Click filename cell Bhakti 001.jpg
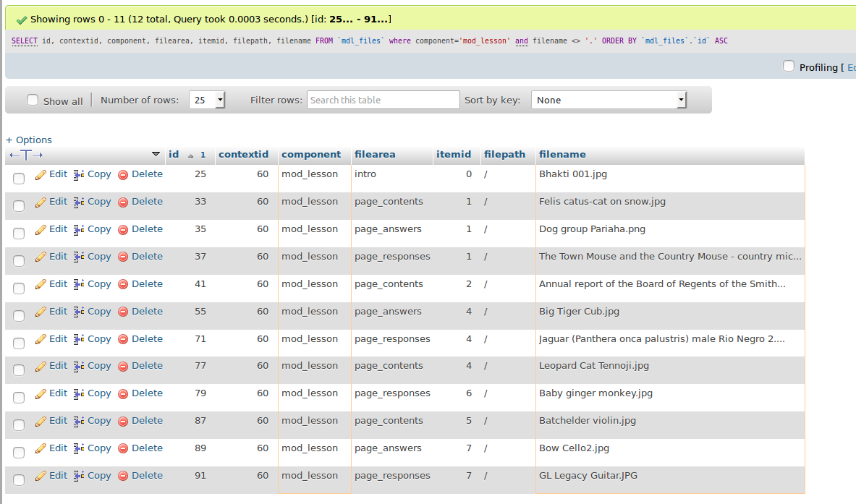The width and height of the screenshot is (856, 504). tap(572, 174)
